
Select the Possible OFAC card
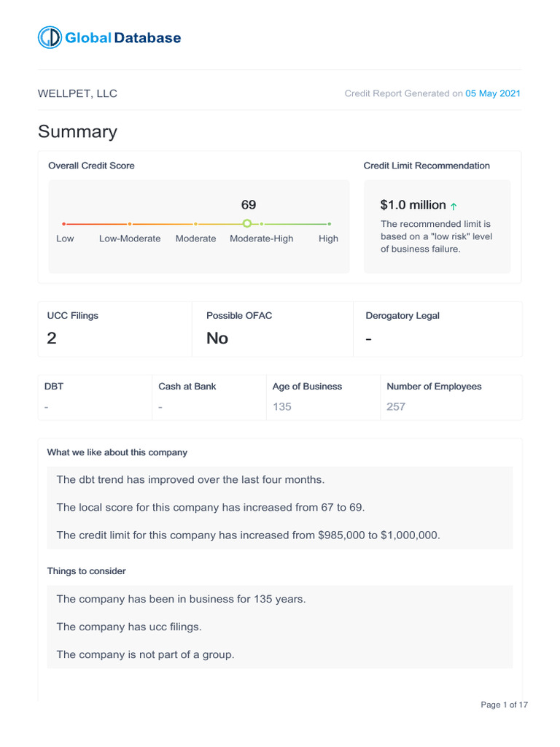[272, 329]
